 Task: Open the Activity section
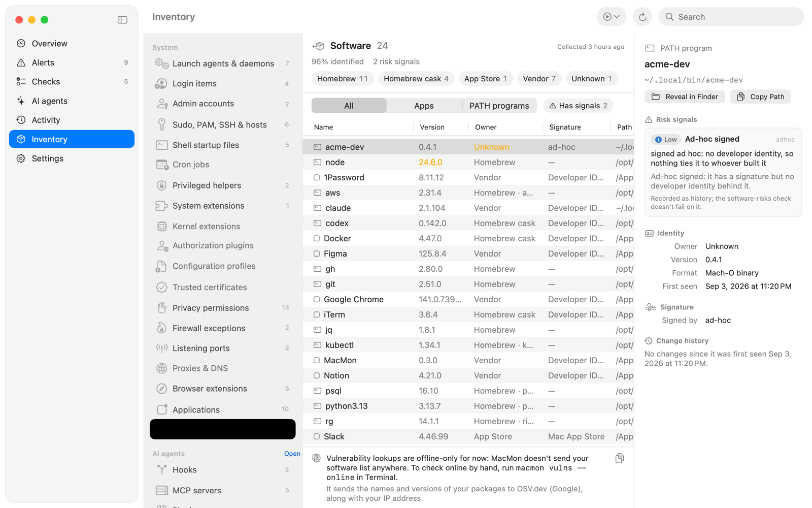pyautogui.click(x=72, y=120)
